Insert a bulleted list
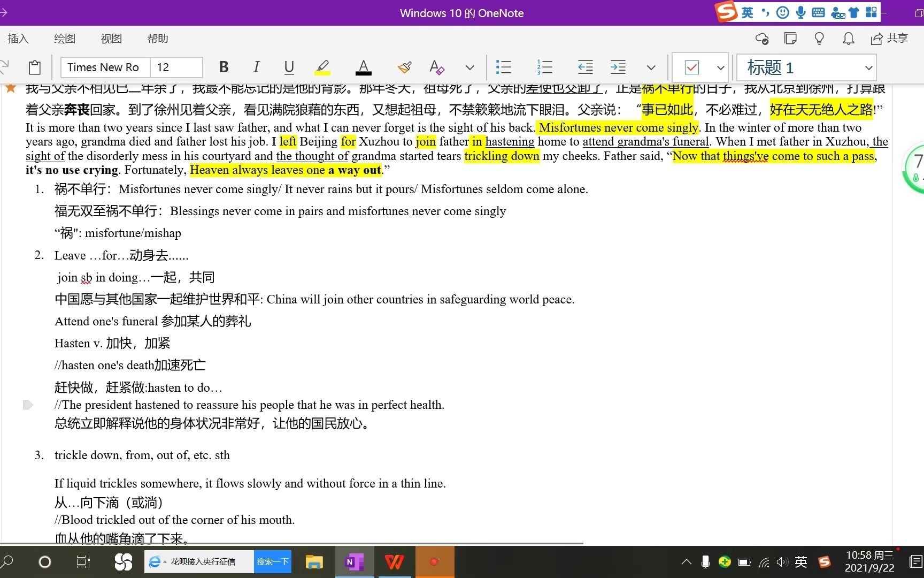924x578 pixels. (503, 67)
